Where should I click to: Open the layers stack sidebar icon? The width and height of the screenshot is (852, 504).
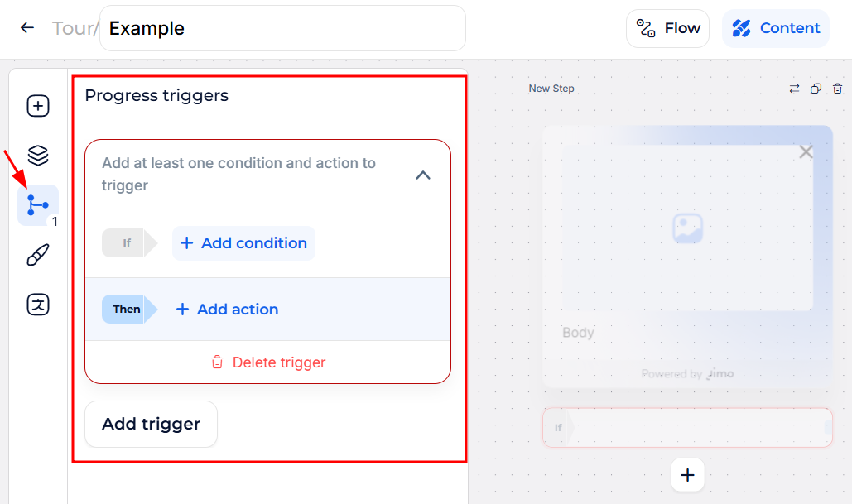pyautogui.click(x=38, y=155)
